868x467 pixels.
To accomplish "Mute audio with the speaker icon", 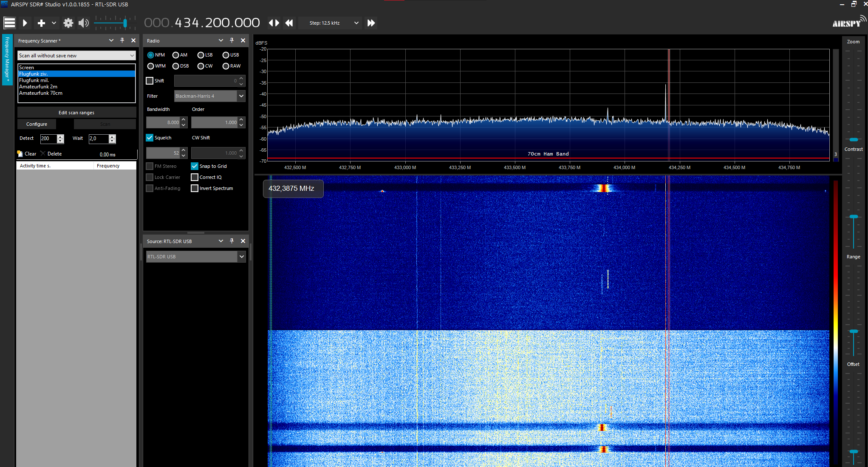I will coord(84,23).
